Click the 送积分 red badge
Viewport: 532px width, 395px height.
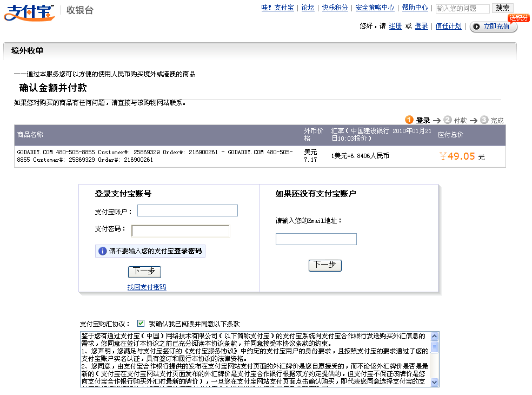click(x=518, y=18)
